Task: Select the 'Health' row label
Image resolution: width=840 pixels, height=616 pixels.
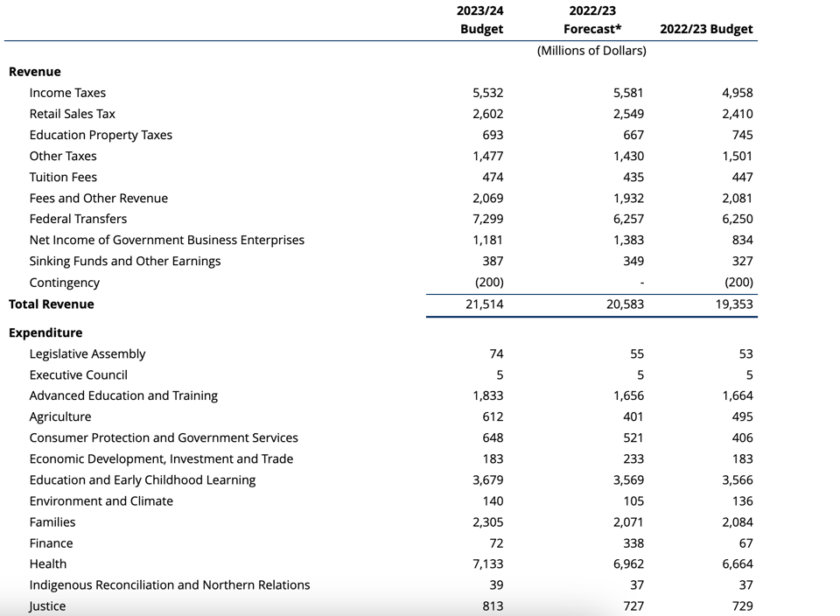Action: point(48,564)
